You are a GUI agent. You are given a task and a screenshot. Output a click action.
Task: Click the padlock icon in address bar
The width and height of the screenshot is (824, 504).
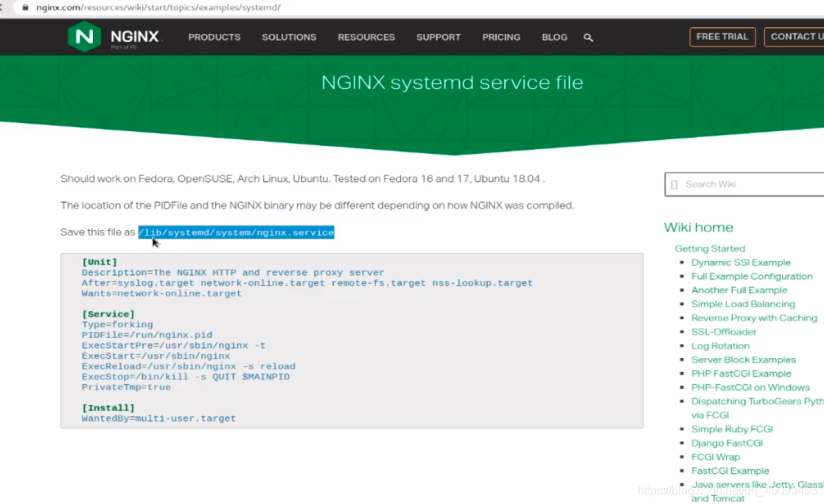[25, 7]
